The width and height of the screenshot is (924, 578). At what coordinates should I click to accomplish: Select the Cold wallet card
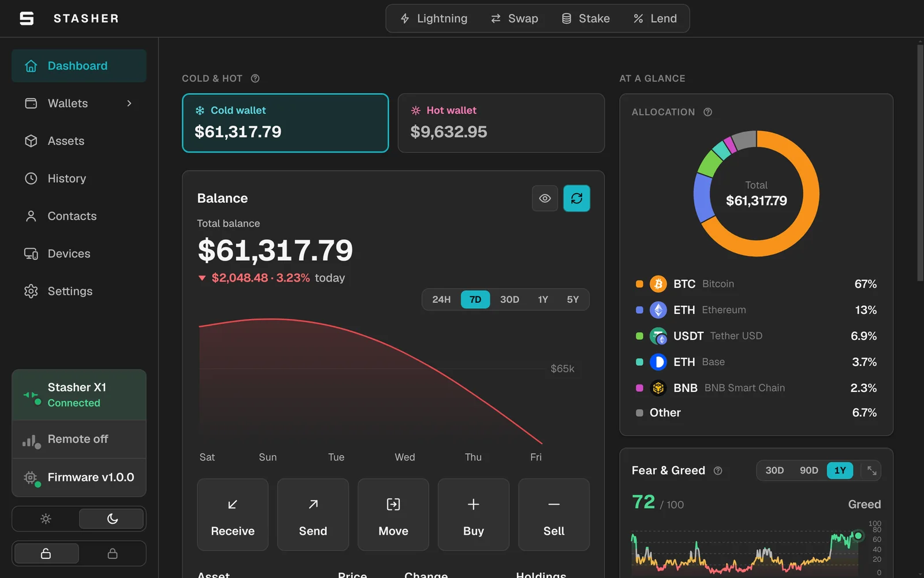(285, 123)
